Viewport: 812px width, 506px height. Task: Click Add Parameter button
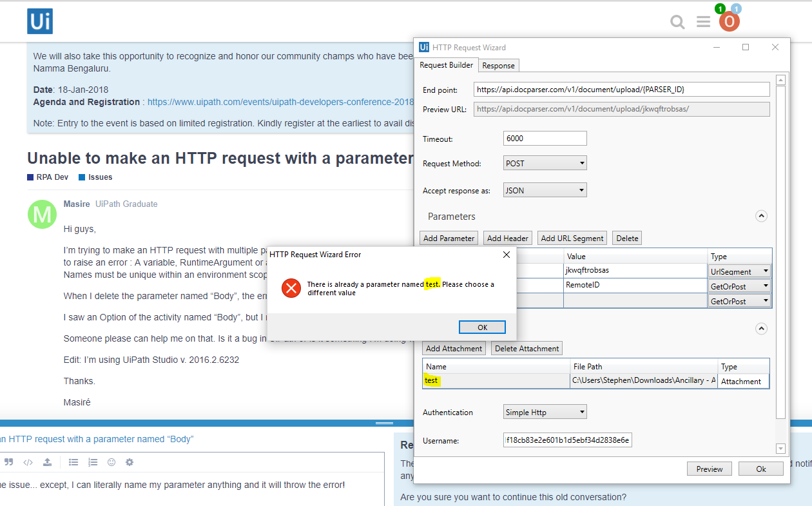[x=449, y=238]
